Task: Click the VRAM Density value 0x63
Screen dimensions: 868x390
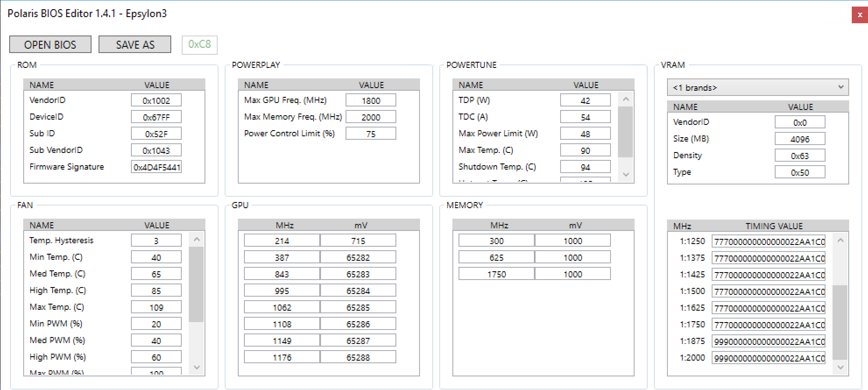Action: click(800, 156)
